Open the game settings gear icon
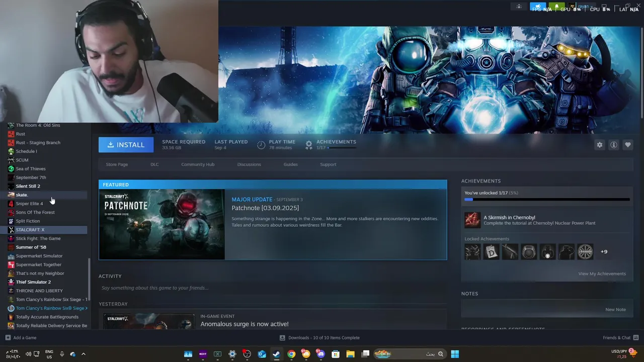Viewport: 644px width, 362px height. 599,145
